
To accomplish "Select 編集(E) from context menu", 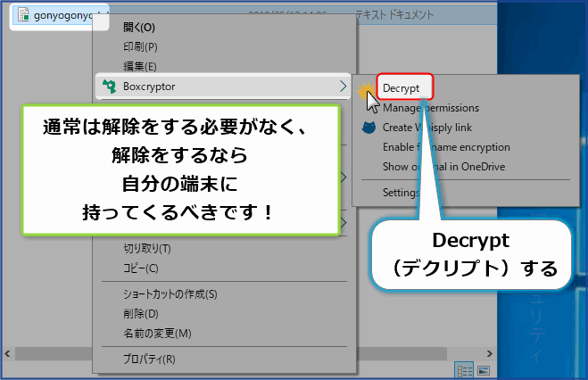I will click(x=140, y=66).
